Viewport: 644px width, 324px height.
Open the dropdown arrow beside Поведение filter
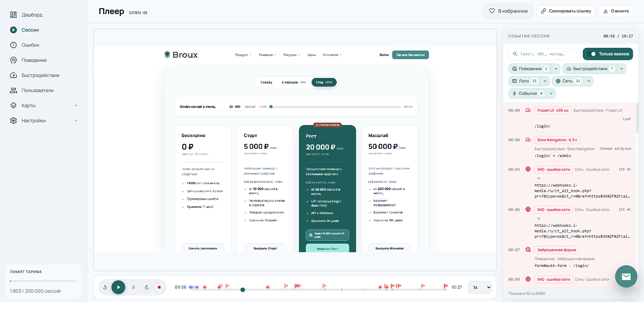point(555,69)
